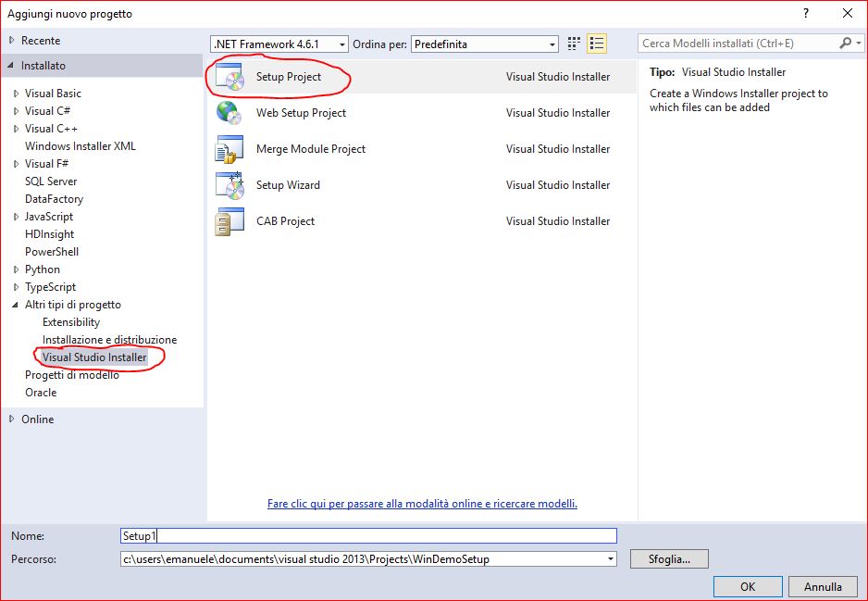
Task: Open the help question mark button
Action: pos(806,13)
